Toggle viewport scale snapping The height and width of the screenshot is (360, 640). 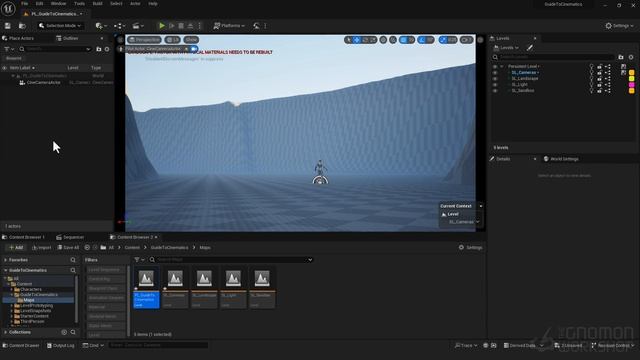click(443, 40)
